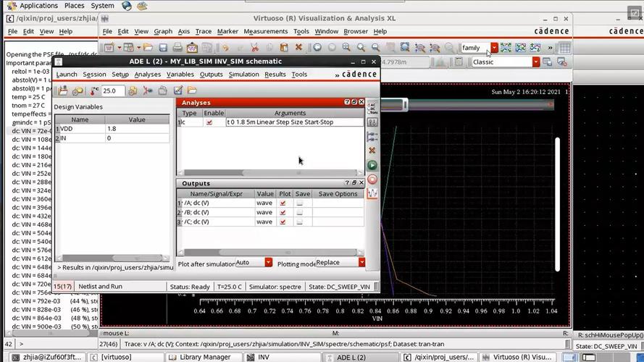
Task: Open the Simulation menu in ADE L
Action: (243, 75)
